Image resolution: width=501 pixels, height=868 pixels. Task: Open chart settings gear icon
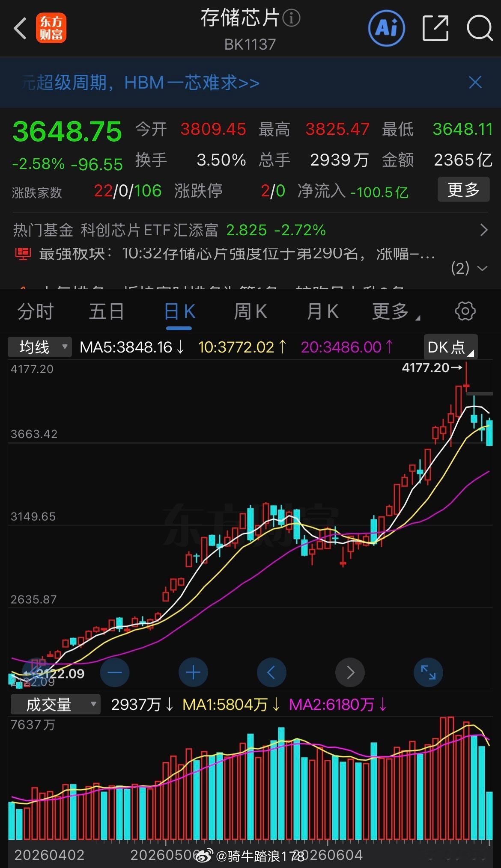465,311
